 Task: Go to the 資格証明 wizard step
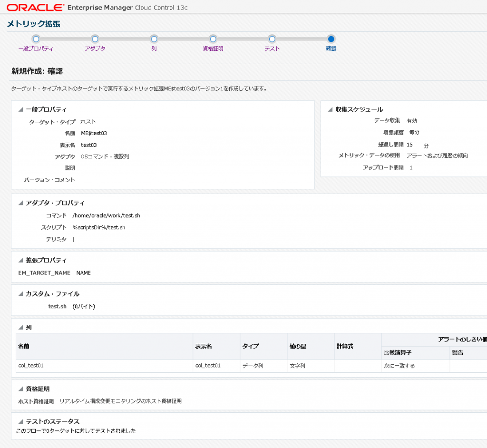(213, 49)
